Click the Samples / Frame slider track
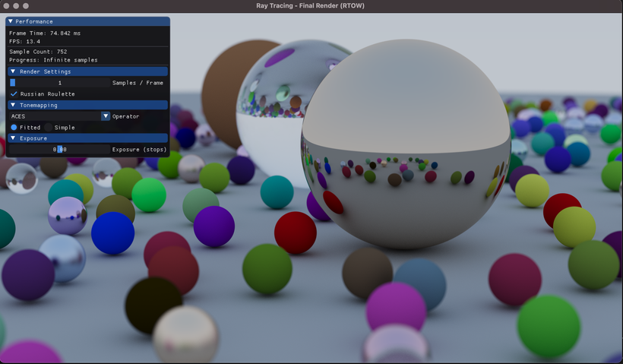The width and height of the screenshot is (623, 364). click(59, 83)
